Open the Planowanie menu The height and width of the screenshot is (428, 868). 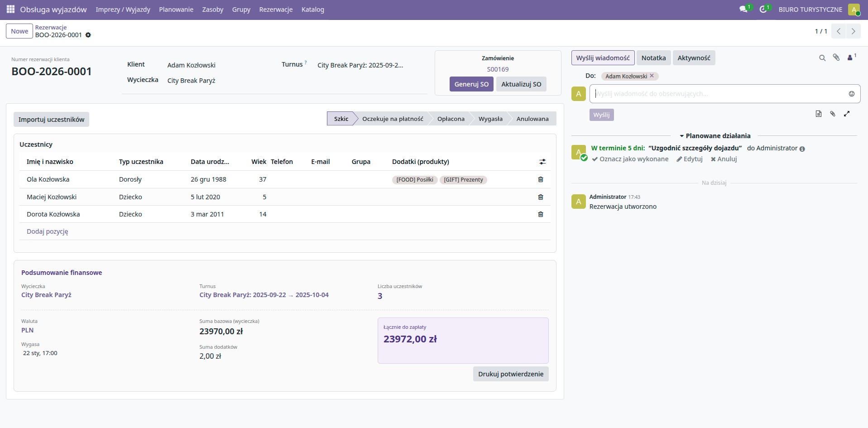click(x=176, y=10)
